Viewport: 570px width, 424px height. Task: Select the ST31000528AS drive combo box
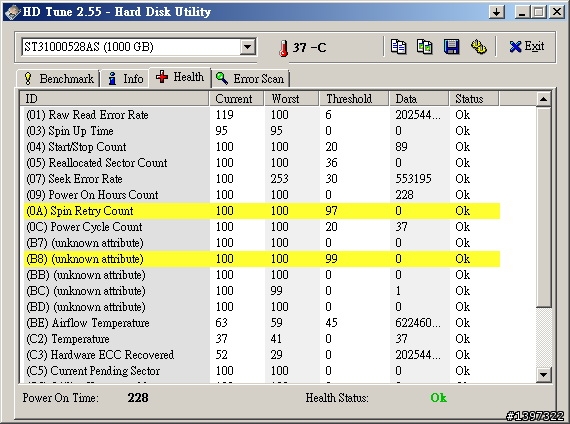click(x=139, y=47)
